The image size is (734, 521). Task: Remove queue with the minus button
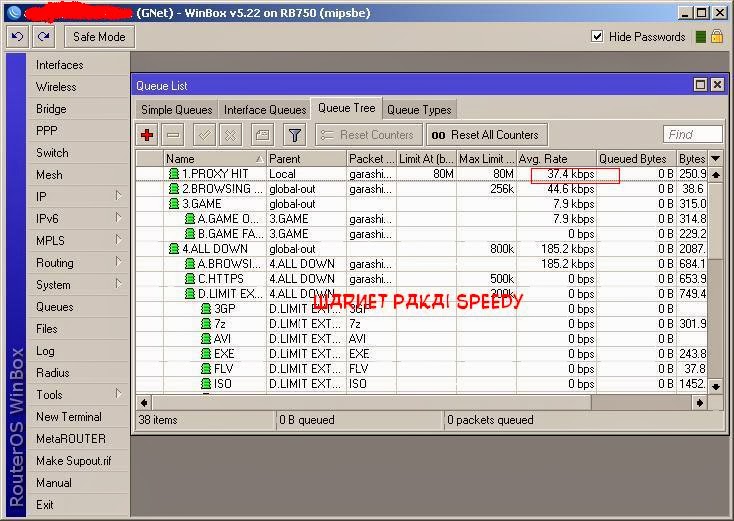173,135
